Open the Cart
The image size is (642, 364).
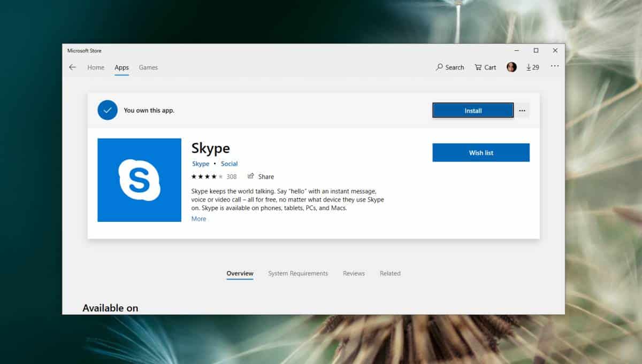[485, 67]
